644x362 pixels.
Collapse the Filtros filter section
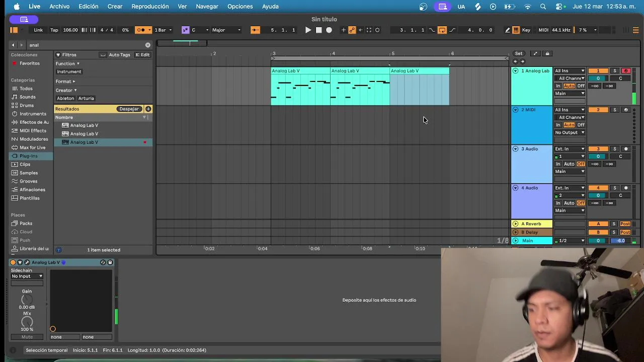coord(58,55)
